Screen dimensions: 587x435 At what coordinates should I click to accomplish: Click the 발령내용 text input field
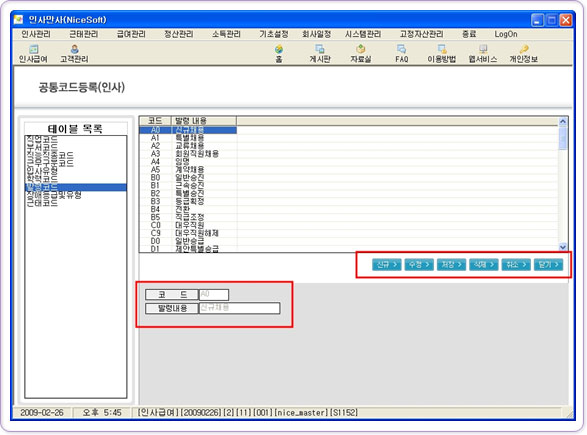click(x=239, y=308)
